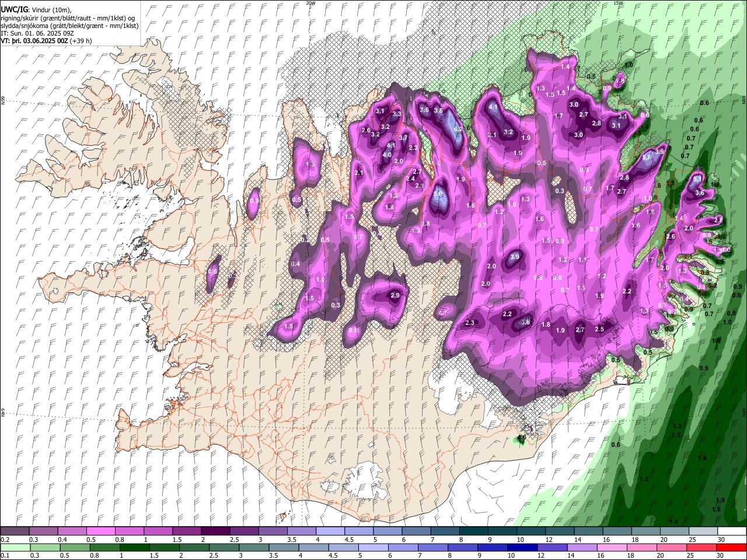The height and width of the screenshot is (560, 747).
Task: Click the dark mauve 0.2 swatch in snow legend
Action: coord(15,531)
